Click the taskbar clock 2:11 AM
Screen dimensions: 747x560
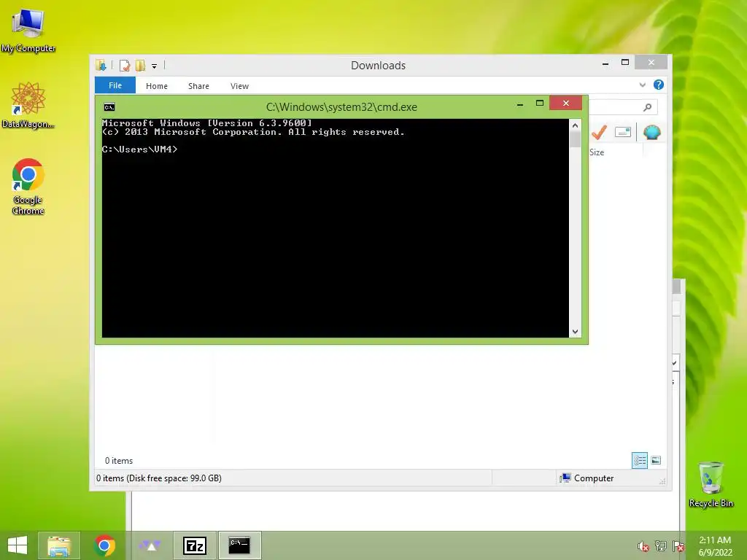(715, 540)
